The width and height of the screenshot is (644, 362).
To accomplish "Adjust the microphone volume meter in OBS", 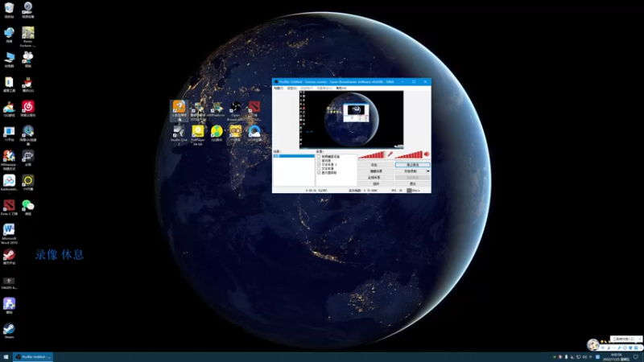I will 372,154.
